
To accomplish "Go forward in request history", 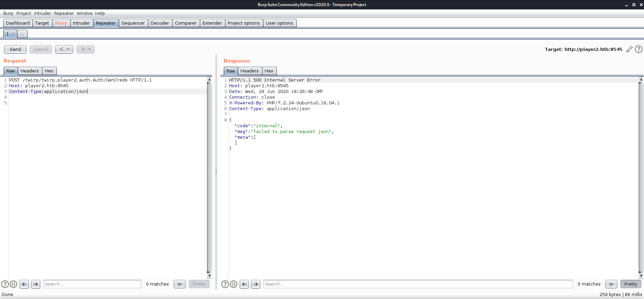I will 82,49.
